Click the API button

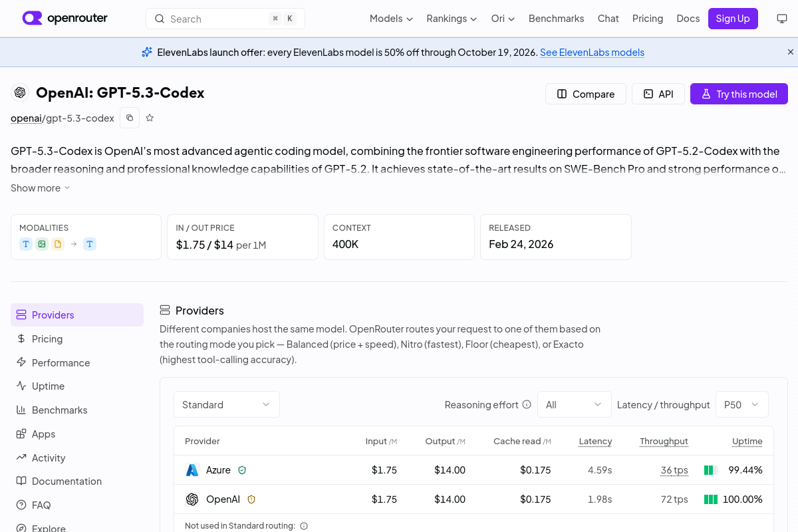(x=658, y=94)
